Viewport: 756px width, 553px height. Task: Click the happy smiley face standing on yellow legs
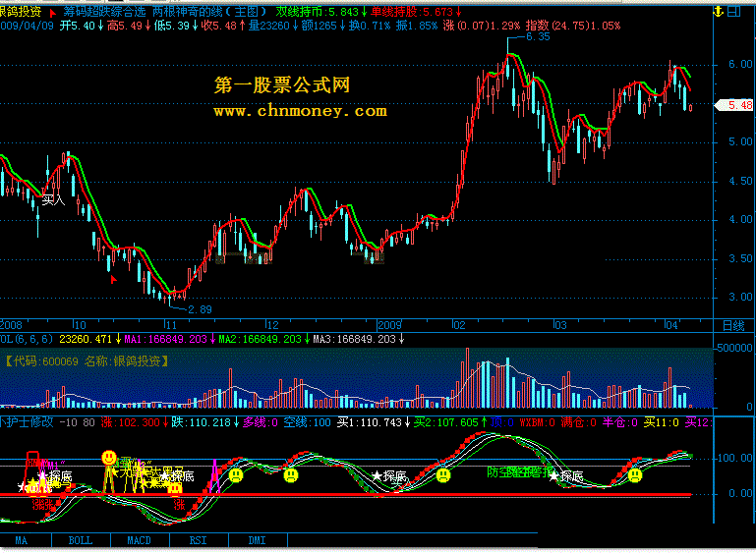[x=109, y=458]
